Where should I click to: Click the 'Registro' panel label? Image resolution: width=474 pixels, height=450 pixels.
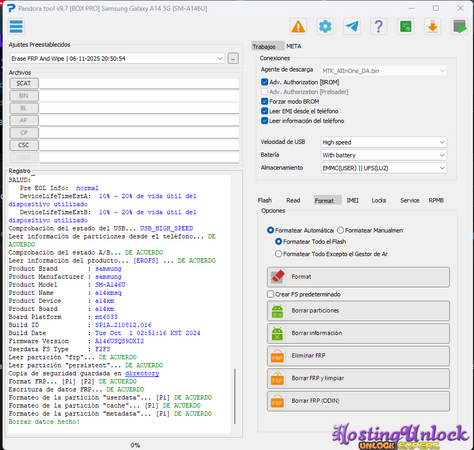(x=19, y=171)
